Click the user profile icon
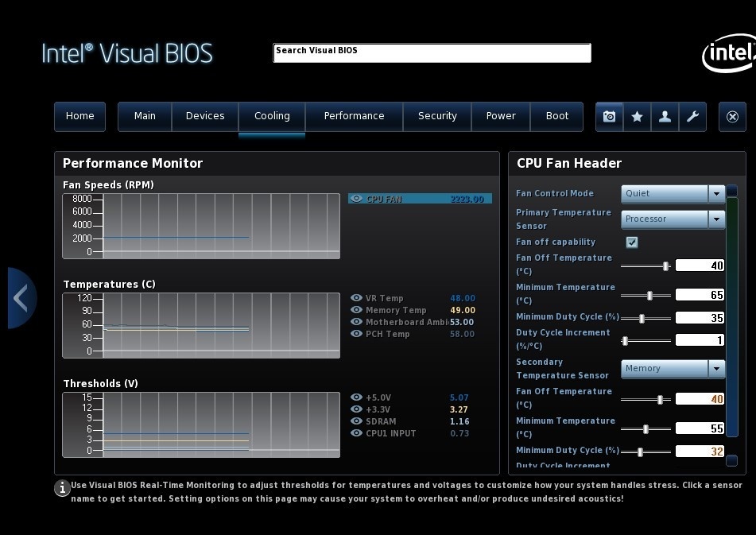Screen dimensions: 756x535 665,116
